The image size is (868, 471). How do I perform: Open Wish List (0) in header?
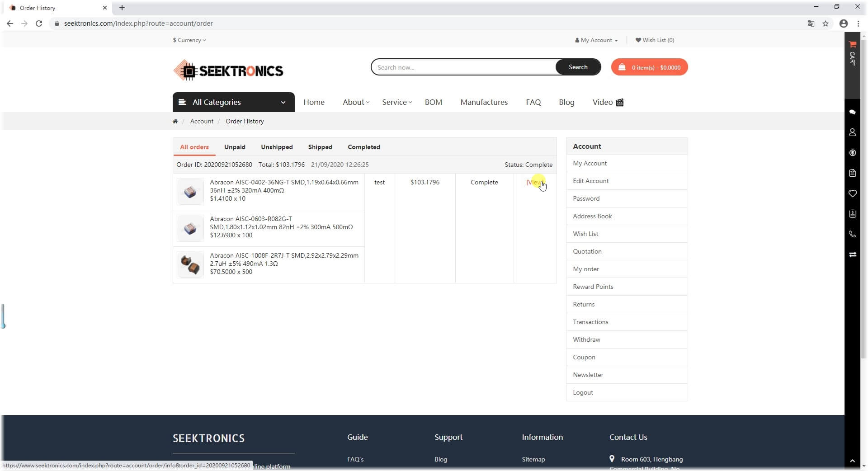tap(655, 40)
